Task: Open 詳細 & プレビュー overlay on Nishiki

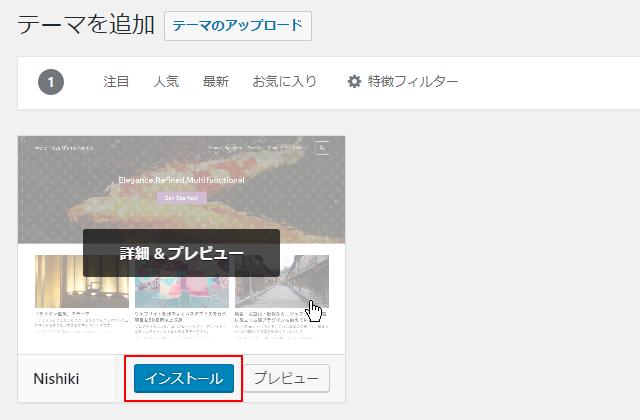Action: (x=181, y=253)
